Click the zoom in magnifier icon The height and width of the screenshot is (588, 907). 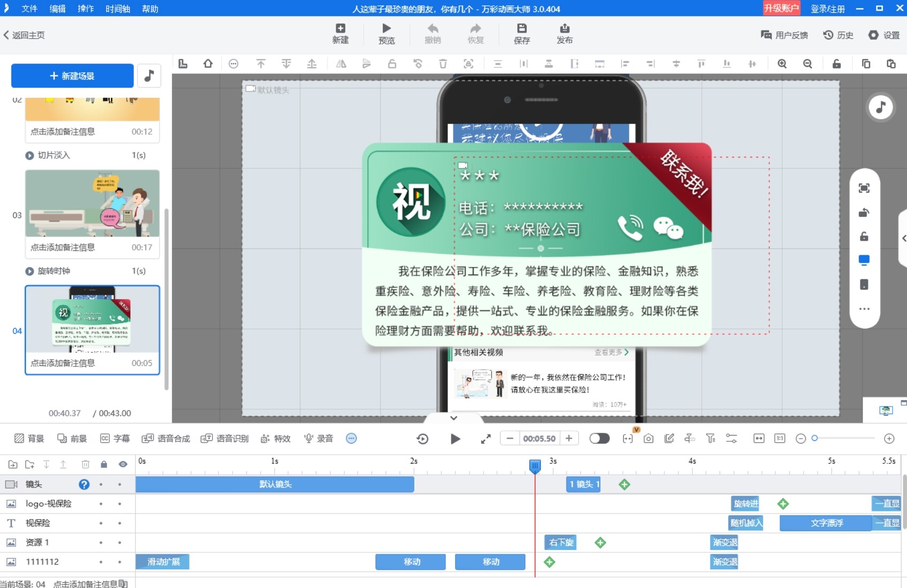click(x=782, y=64)
